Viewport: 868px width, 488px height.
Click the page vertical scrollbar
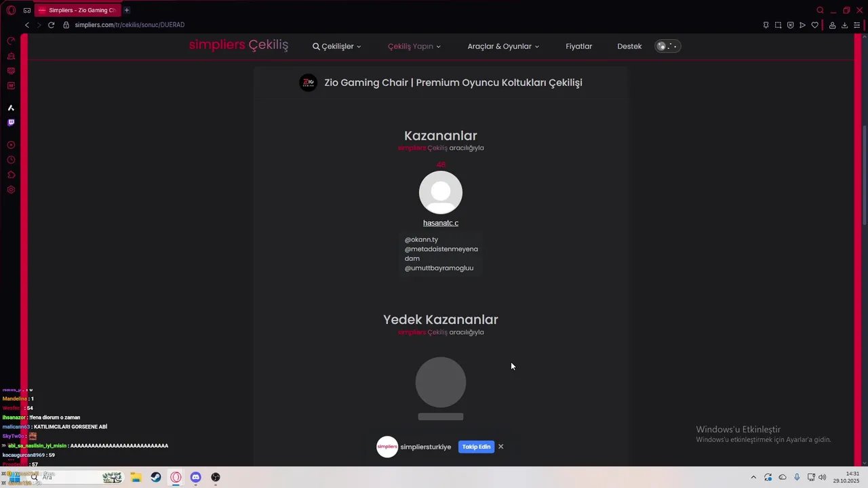click(864, 176)
